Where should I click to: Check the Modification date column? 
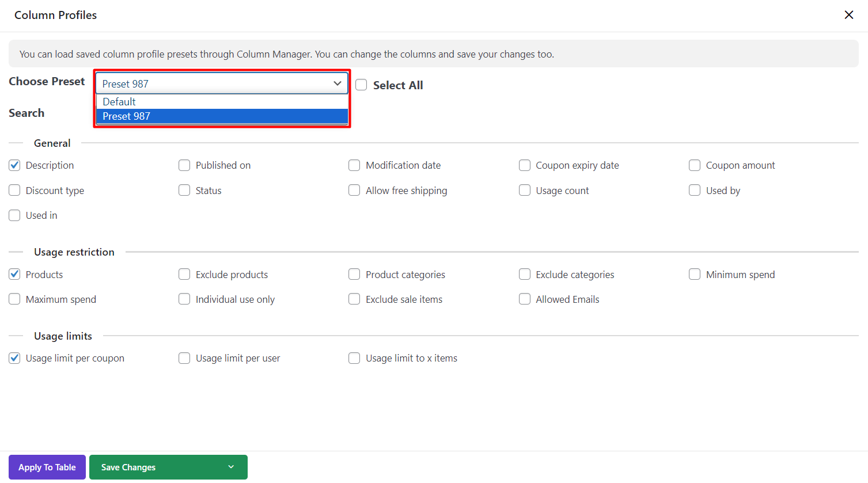click(354, 165)
